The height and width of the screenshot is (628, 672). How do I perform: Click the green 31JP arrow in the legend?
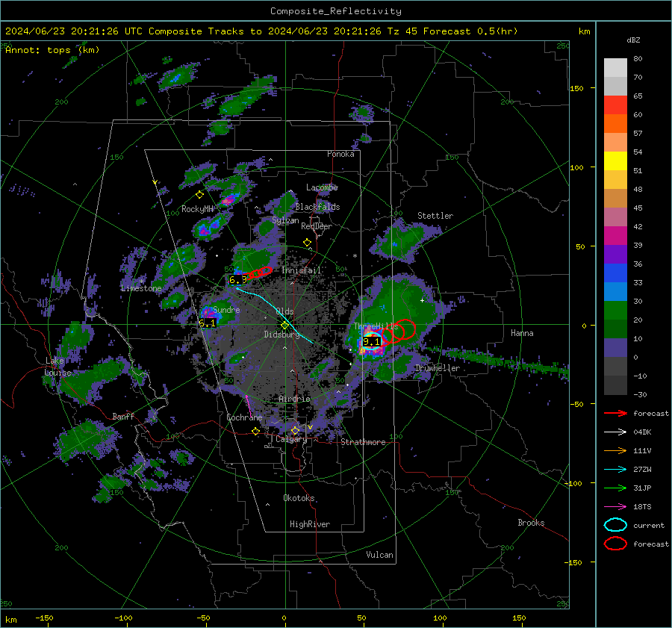615,488
